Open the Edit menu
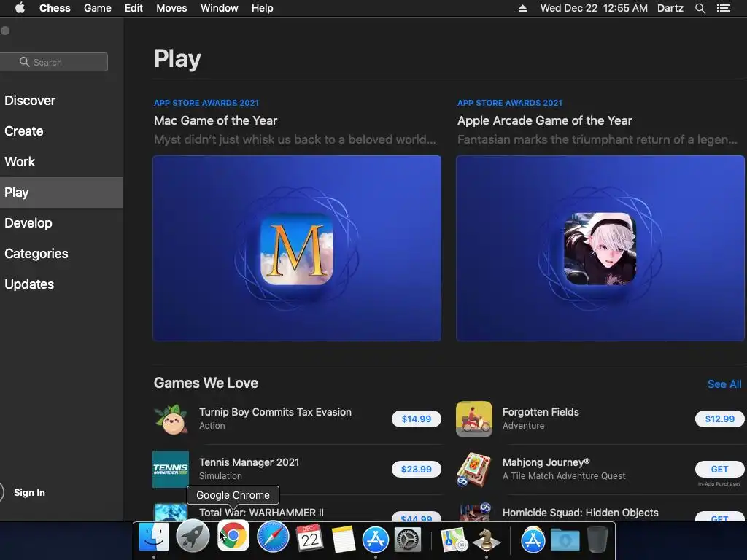This screenshot has height=560, width=747. 133,8
